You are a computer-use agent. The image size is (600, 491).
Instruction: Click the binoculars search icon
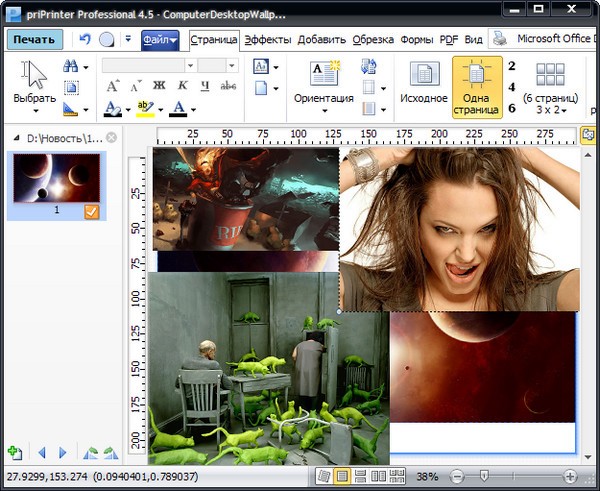tap(71, 66)
